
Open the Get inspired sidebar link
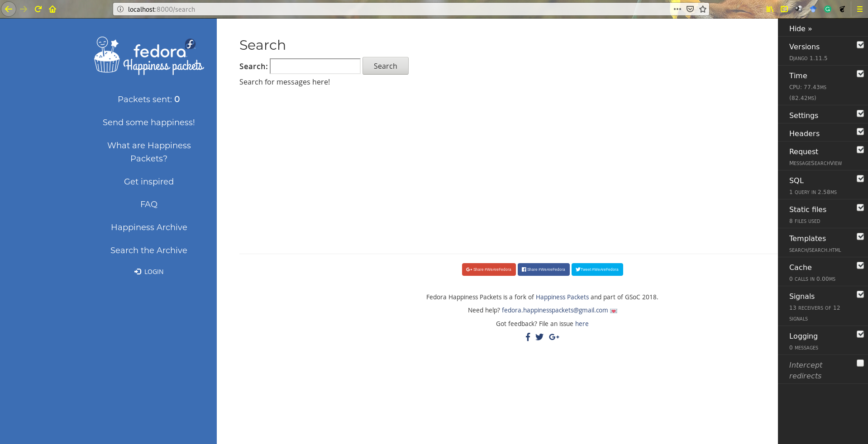click(x=149, y=182)
